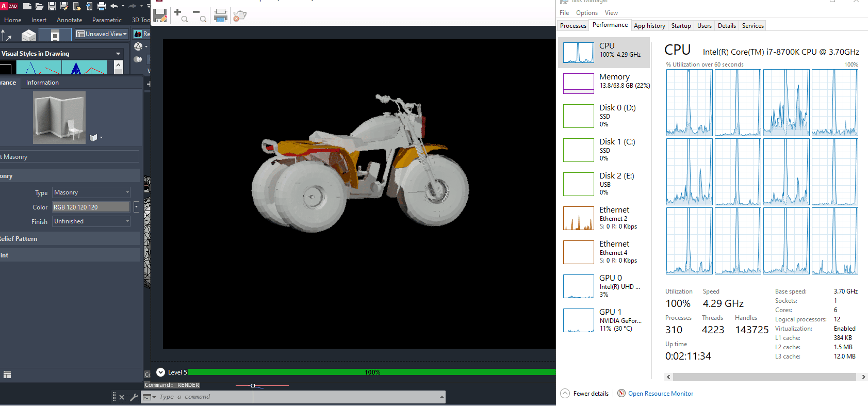Open the Finish dropdown showing Unfinished
The image size is (868, 406).
point(91,221)
